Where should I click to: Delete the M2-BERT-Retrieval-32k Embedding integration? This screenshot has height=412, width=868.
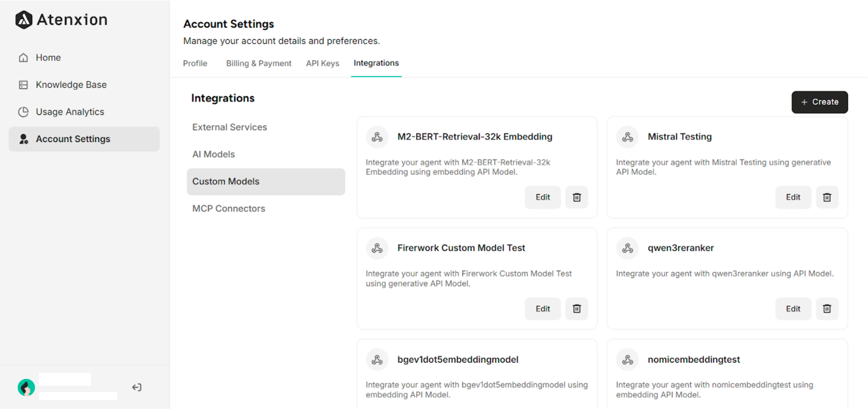pyautogui.click(x=576, y=197)
